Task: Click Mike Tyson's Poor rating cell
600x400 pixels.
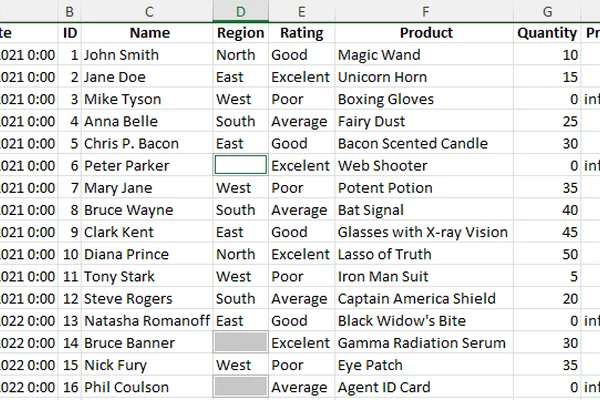Action: point(302,99)
